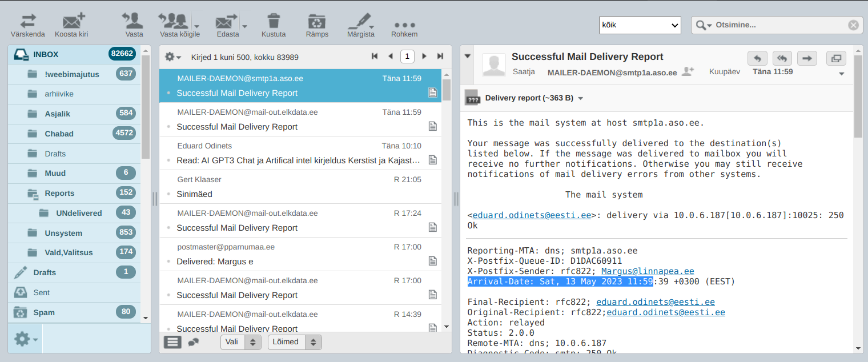
Task: Reply using the Vasta toolbar icon
Action: [x=134, y=25]
